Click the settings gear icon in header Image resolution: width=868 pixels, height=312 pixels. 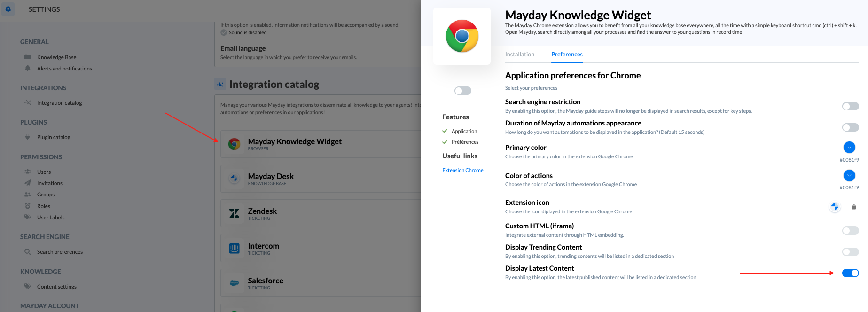coord(8,9)
